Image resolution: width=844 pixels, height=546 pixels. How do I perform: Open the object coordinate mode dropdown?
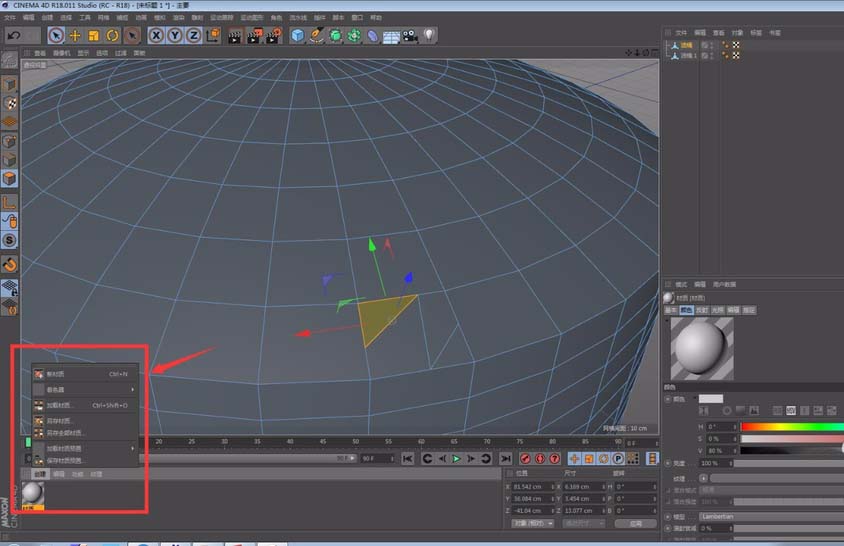pos(530,523)
